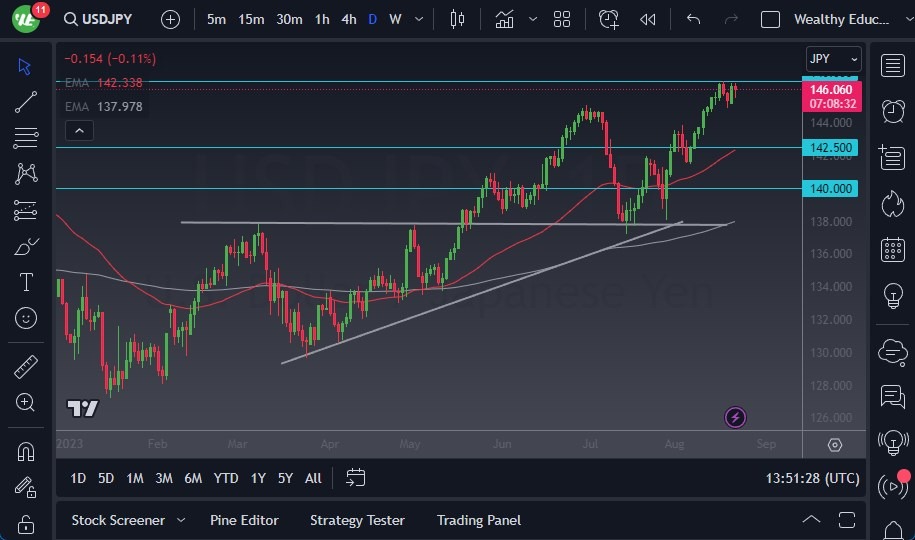Image resolution: width=915 pixels, height=540 pixels.
Task: Collapse the indicator legend chevron
Action: tap(78, 130)
